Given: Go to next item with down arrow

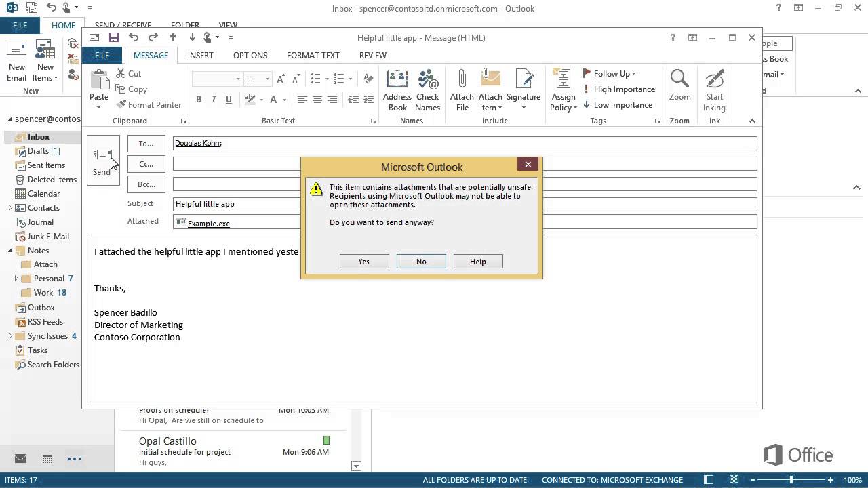Looking at the screenshot, I should 193,37.
